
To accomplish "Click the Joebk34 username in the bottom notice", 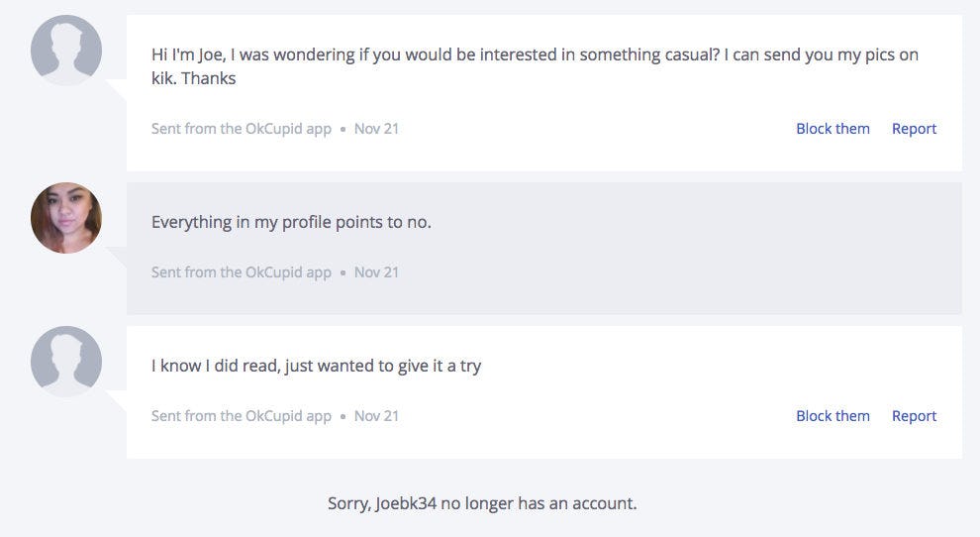I will (x=406, y=503).
